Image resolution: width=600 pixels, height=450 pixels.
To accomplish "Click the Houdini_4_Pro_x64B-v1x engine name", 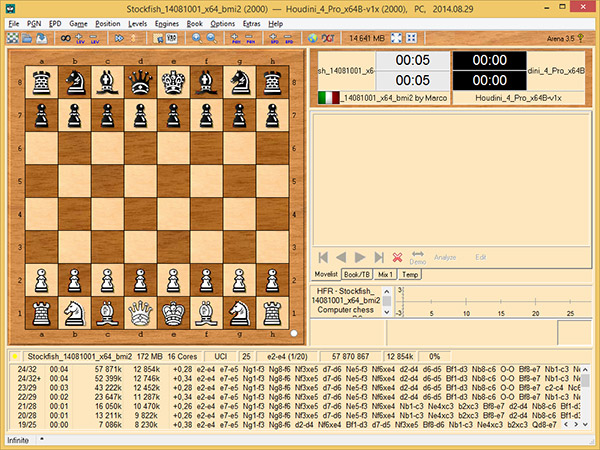I will (518, 98).
